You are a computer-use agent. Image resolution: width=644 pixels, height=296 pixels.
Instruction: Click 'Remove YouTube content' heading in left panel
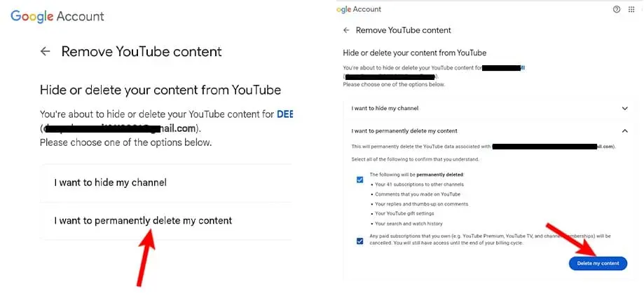(x=142, y=51)
